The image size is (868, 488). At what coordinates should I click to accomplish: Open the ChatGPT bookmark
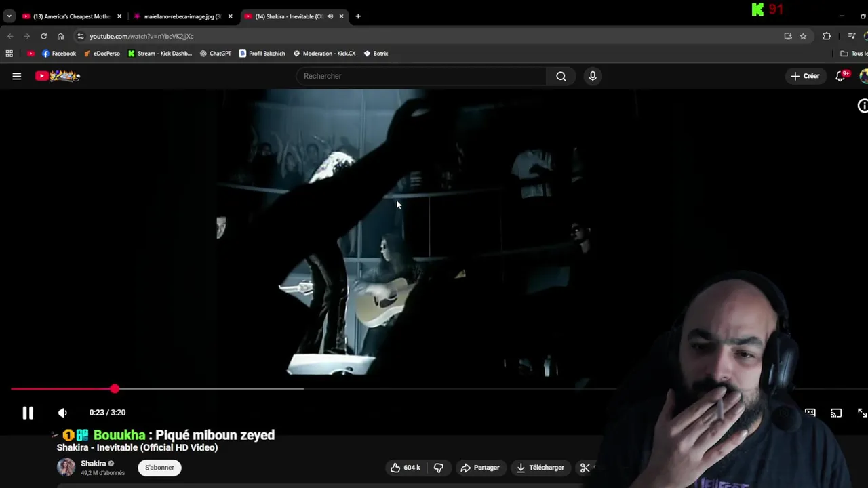[216, 54]
